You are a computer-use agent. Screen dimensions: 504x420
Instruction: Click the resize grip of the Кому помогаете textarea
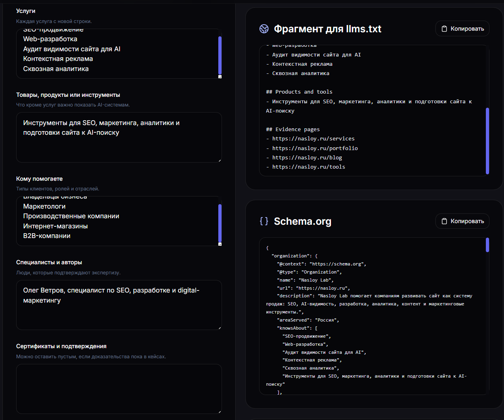220,244
